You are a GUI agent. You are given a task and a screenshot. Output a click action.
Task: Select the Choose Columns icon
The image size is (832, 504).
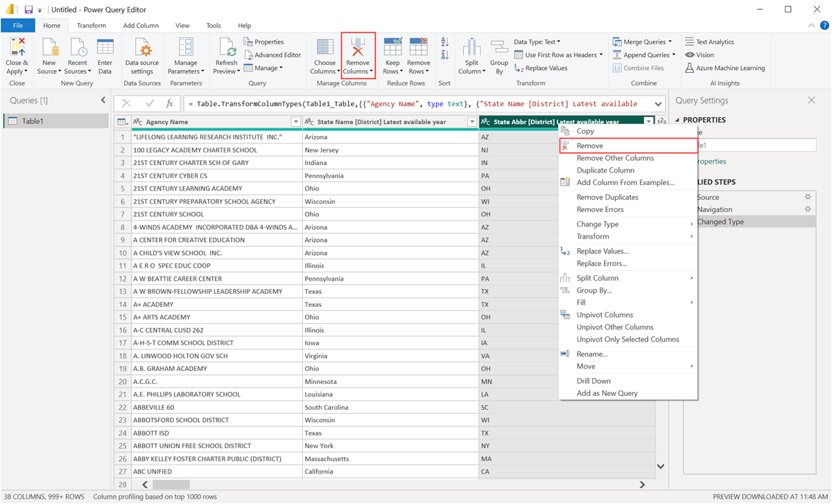pos(324,55)
